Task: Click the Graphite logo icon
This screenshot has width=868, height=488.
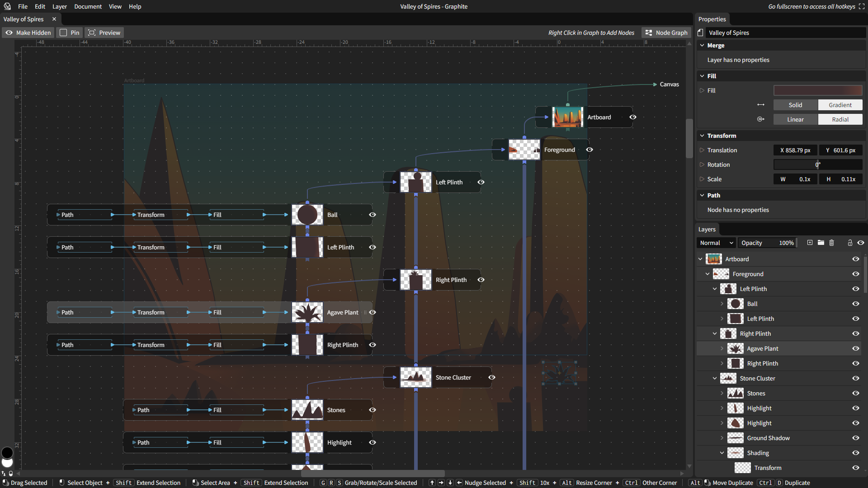Action: pos(7,6)
